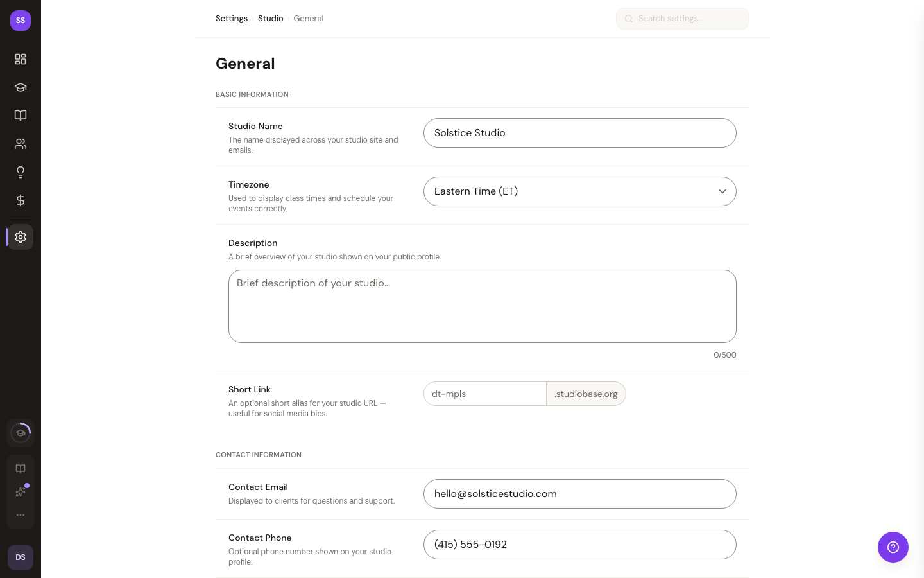Click the three-dots more icon in sidebar
The width and height of the screenshot is (924, 578).
pyautogui.click(x=21, y=515)
